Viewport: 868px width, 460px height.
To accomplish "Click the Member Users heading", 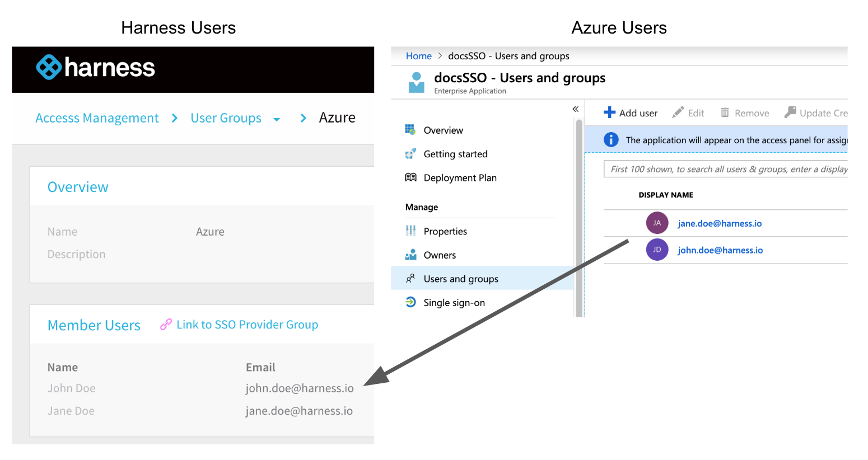I will (94, 325).
